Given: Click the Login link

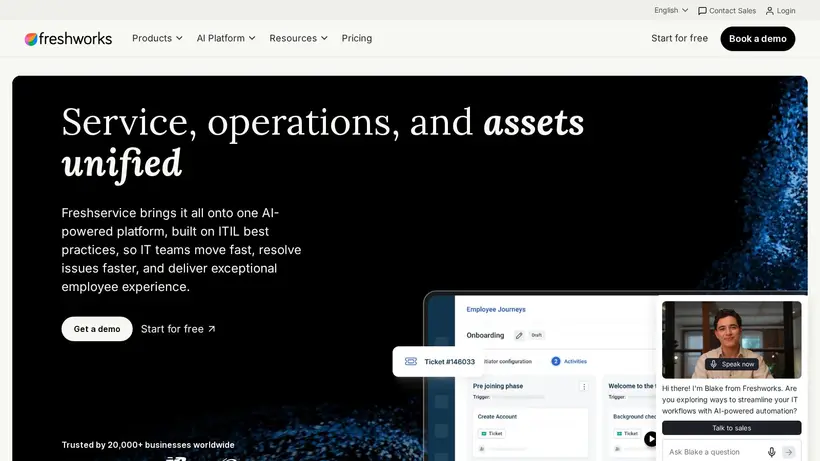Looking at the screenshot, I should [780, 10].
